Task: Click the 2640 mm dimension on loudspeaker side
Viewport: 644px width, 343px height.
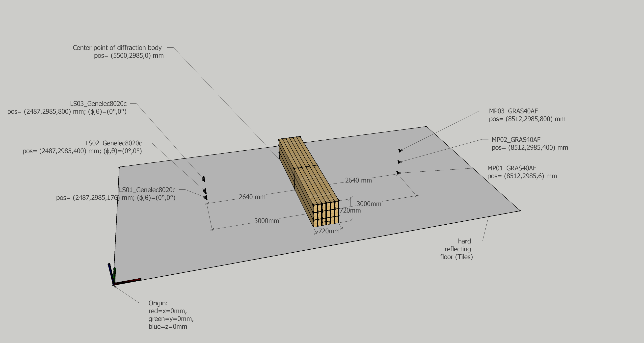Action: click(x=252, y=197)
